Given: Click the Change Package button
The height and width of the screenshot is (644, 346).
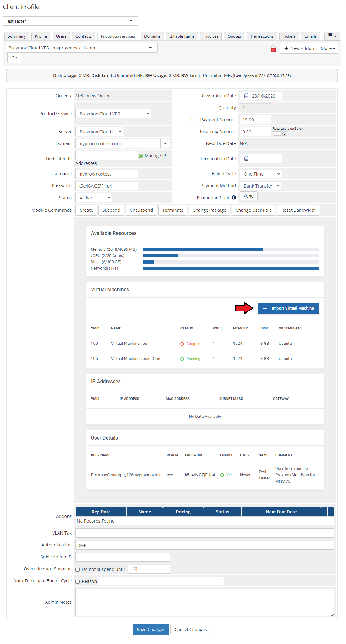Looking at the screenshot, I should (209, 210).
